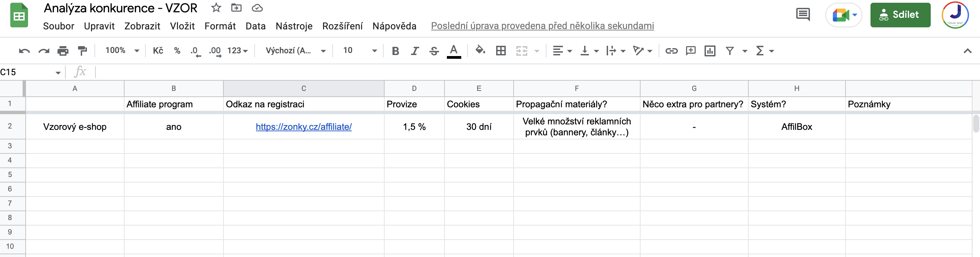The image size is (980, 257).
Task: Insert a comment with toolbar icon
Action: (x=691, y=51)
